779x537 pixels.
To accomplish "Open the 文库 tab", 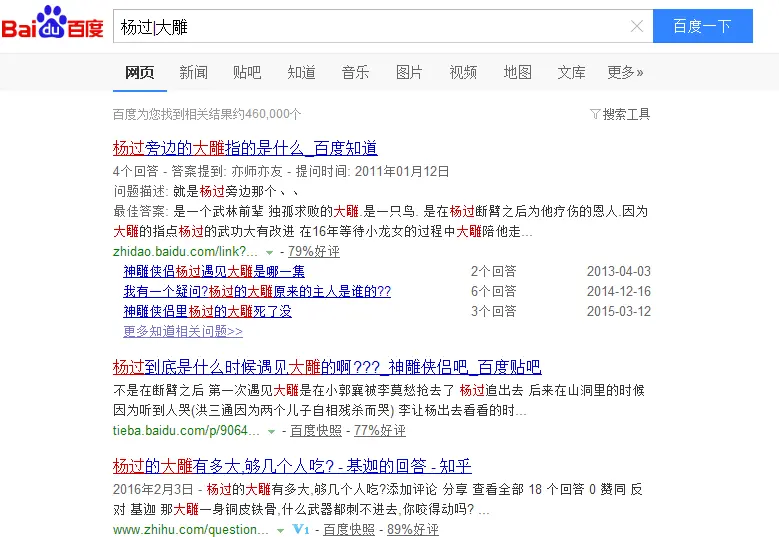I will pyautogui.click(x=571, y=73).
